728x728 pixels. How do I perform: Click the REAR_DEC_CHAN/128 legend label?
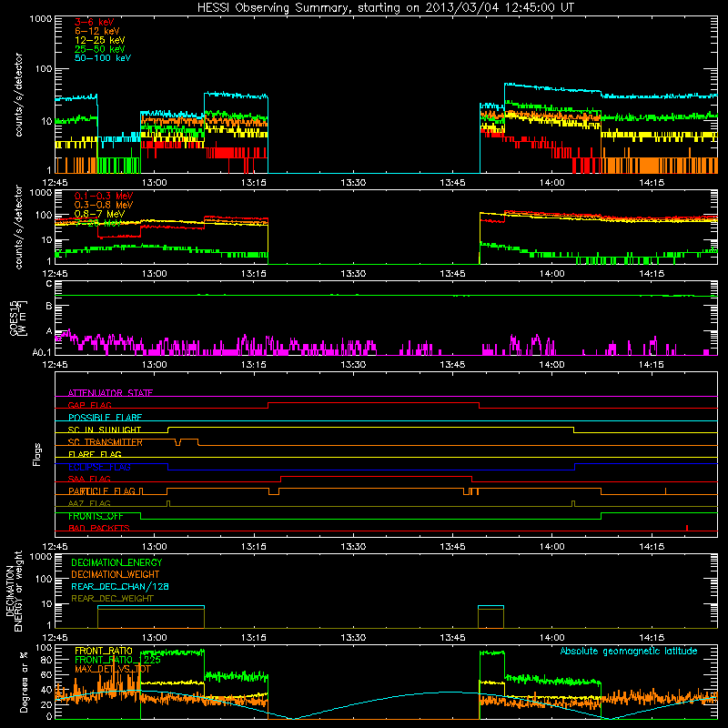tap(120, 586)
